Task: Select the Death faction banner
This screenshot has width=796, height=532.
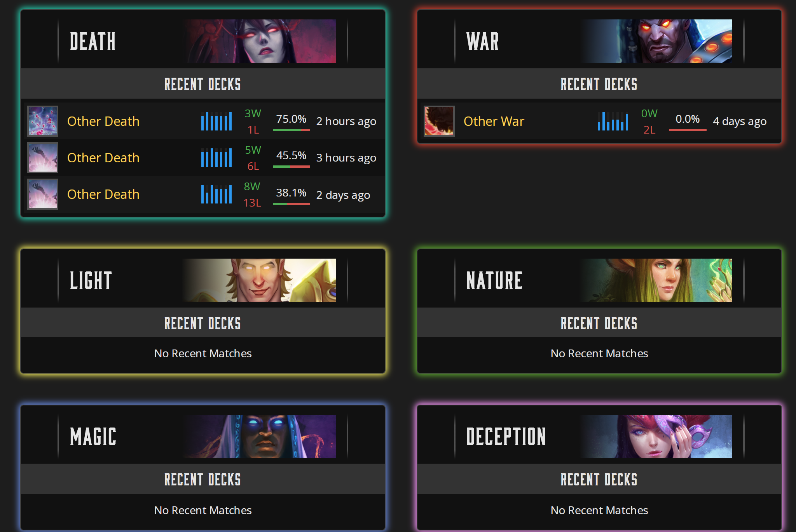Action: coord(203,41)
